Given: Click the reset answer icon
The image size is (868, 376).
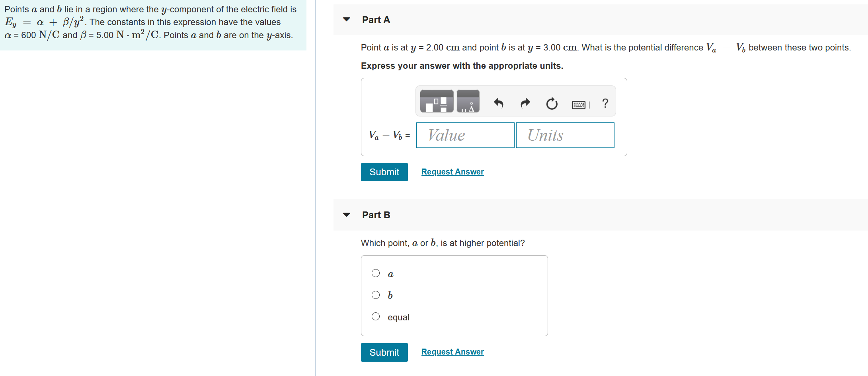Looking at the screenshot, I should [551, 104].
